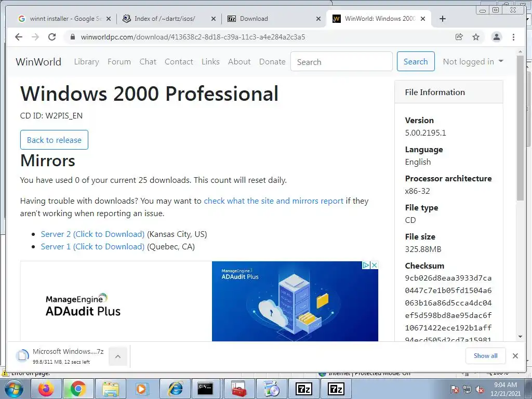Open Windows Explorer from the taskbar
This screenshot has width=532, height=399.
(x=110, y=389)
